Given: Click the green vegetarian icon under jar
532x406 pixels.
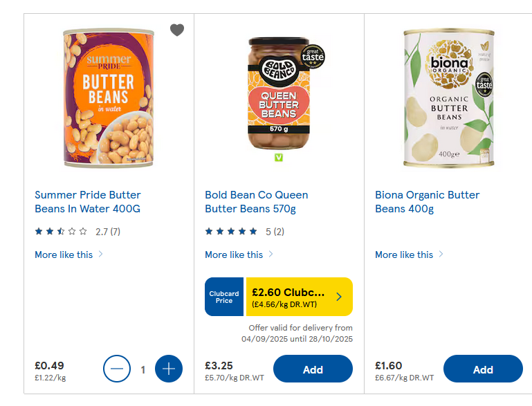Looking at the screenshot, I should point(279,158).
